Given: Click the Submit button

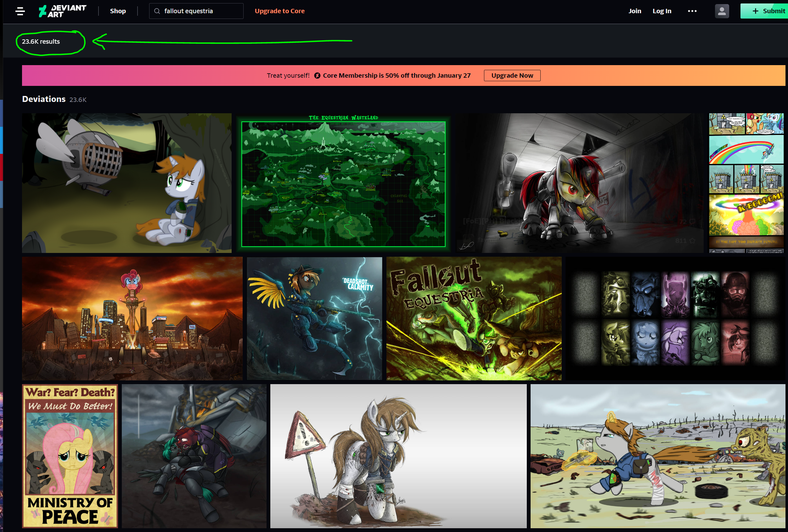Looking at the screenshot, I should pyautogui.click(x=764, y=11).
